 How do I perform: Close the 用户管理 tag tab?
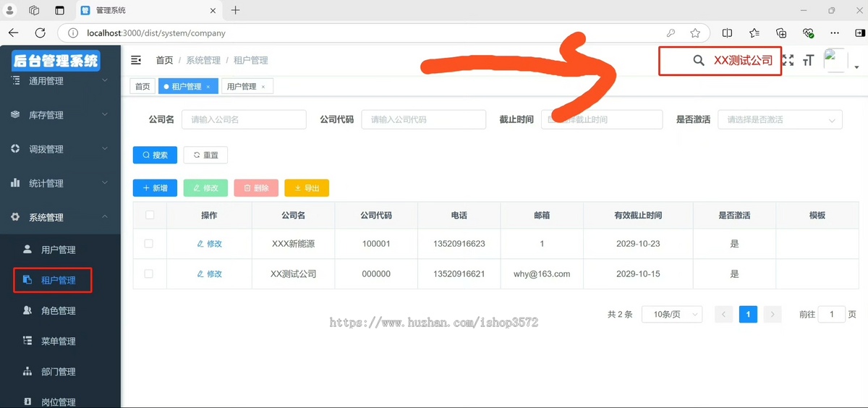pyautogui.click(x=263, y=87)
